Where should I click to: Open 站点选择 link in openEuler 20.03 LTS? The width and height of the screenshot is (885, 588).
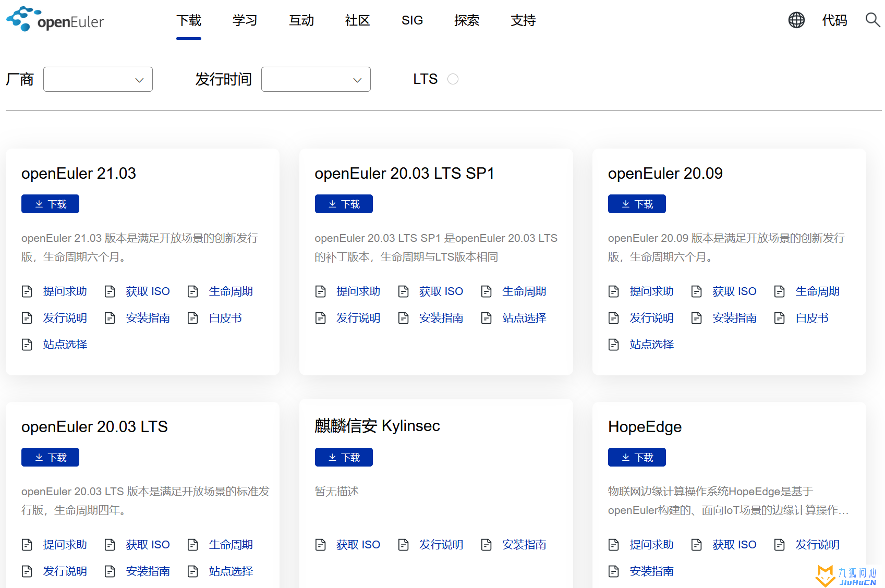coord(231,571)
